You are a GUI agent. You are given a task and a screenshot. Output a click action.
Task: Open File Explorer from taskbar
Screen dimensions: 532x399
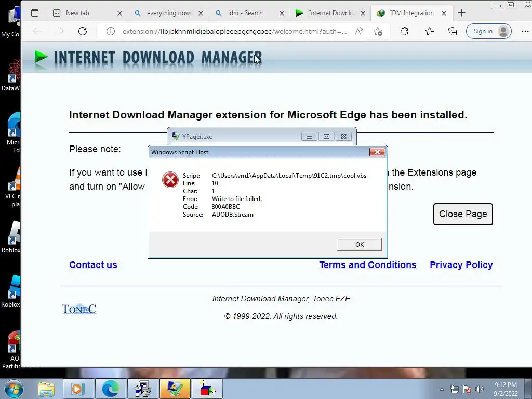point(46,389)
